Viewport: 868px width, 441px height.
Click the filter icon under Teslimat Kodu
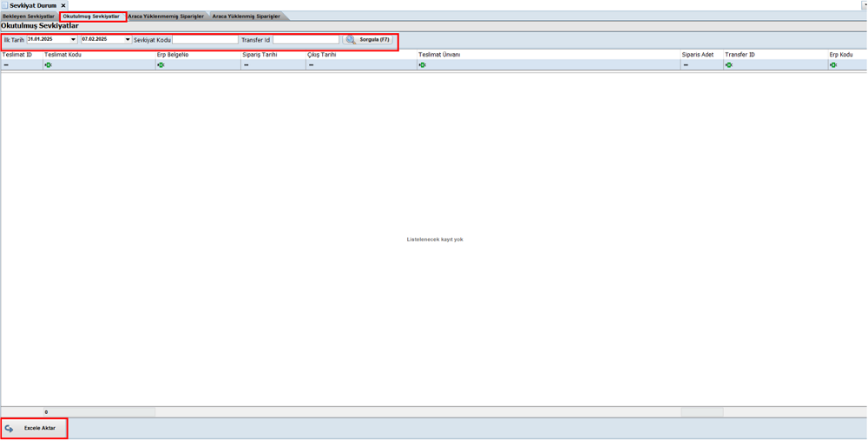pos(49,65)
